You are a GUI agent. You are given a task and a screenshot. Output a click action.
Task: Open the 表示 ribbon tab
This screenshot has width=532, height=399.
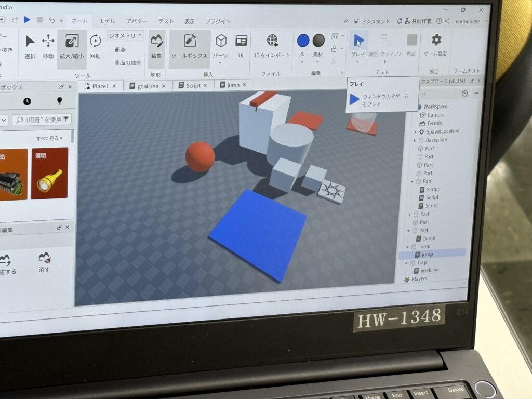pos(190,21)
